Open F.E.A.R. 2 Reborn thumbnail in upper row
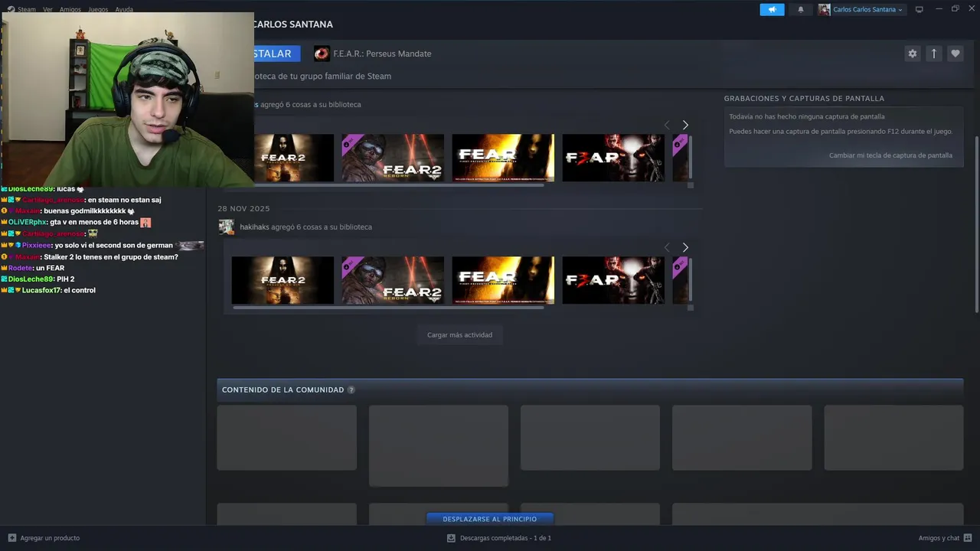Viewport: 980px width, 551px height. pos(393,158)
